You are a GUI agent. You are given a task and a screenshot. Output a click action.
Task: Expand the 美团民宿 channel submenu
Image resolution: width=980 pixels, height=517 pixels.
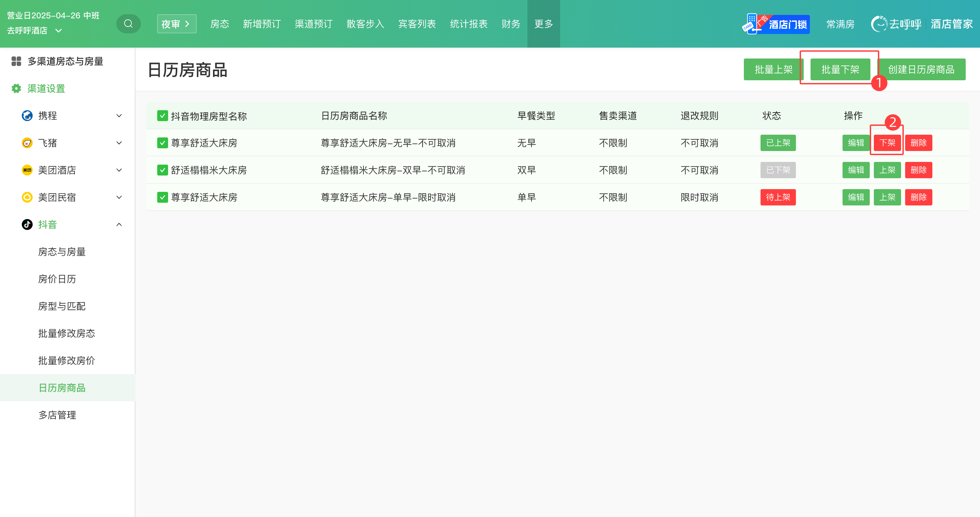119,197
